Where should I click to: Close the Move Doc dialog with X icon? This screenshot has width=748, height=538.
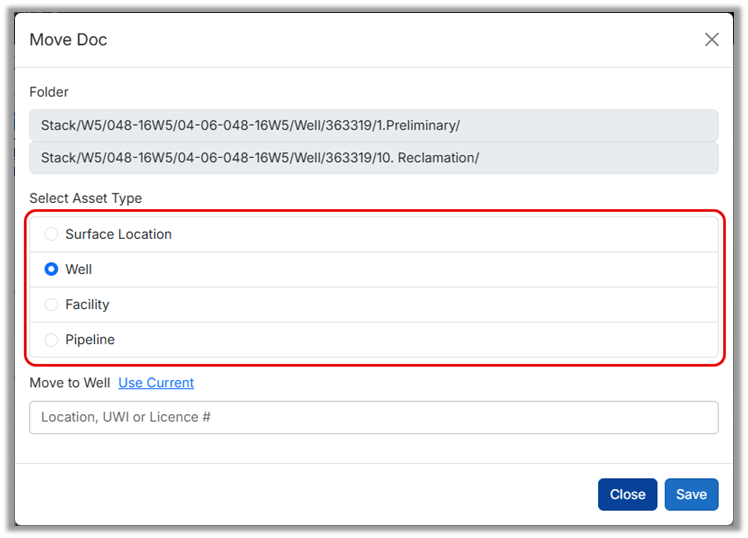pos(711,40)
